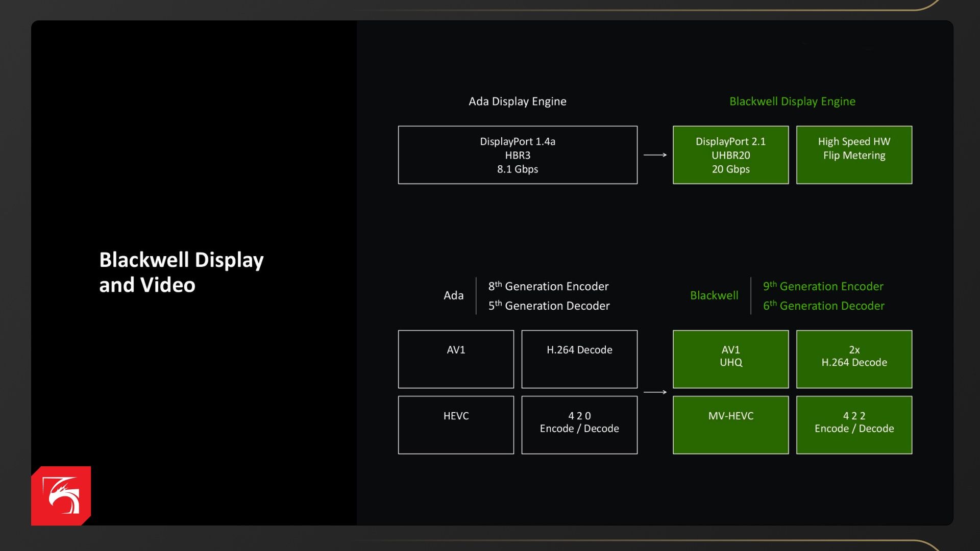Click the Blackwell Display and Video title
This screenshot has height=551, width=980.
(181, 272)
